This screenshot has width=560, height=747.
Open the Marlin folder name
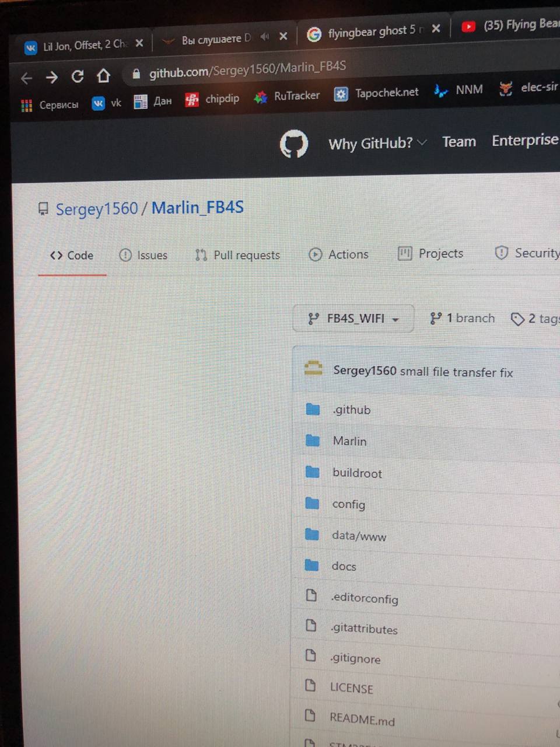349,441
